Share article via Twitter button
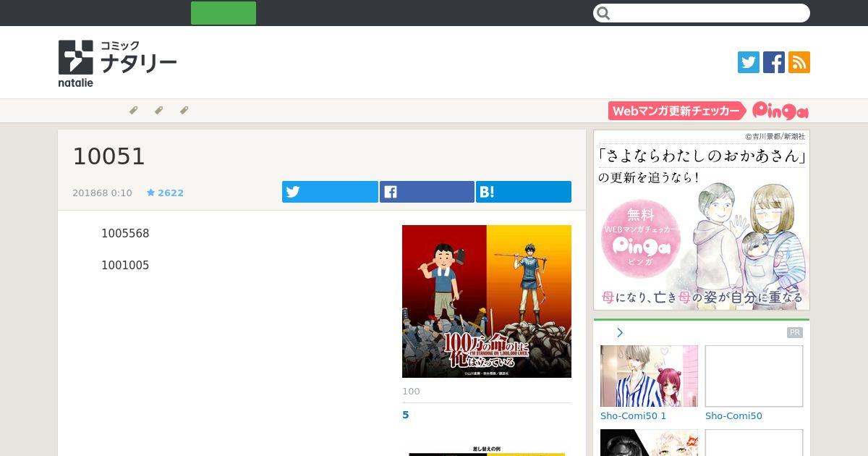Viewport: 868px width, 456px height. click(330, 192)
